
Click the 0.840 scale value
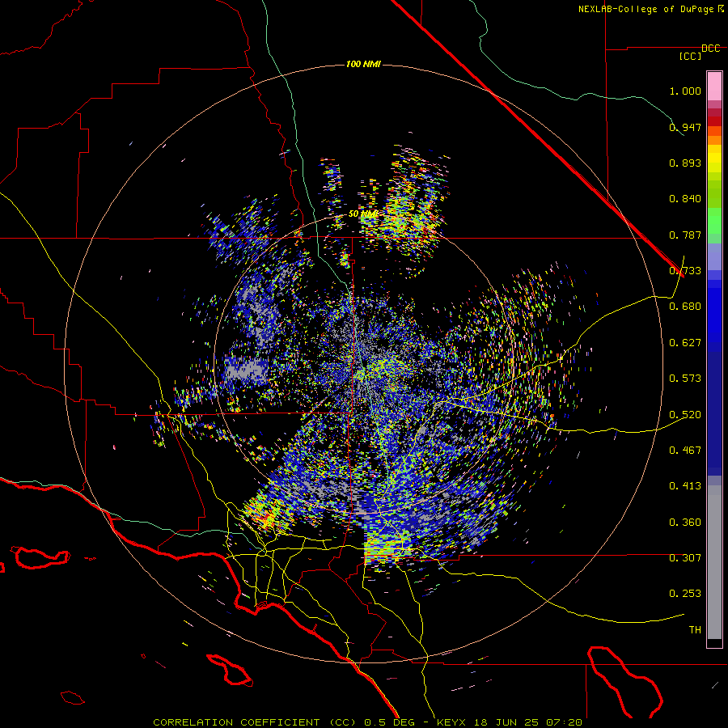coord(685,199)
